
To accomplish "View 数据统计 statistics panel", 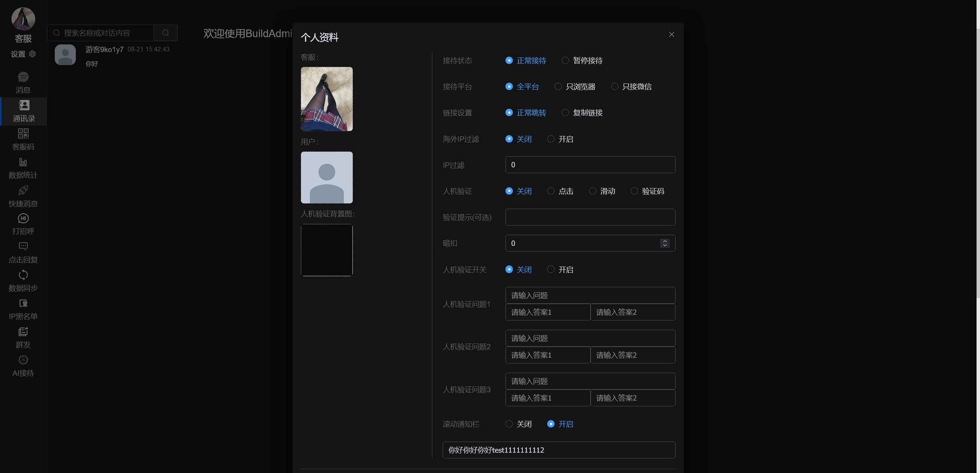I will pos(23,167).
